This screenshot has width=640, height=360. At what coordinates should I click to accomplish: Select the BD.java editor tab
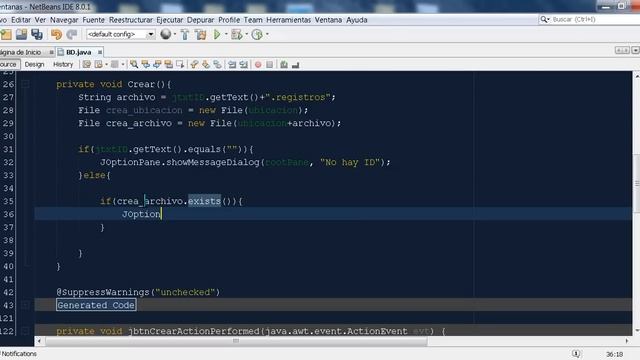coord(78,52)
